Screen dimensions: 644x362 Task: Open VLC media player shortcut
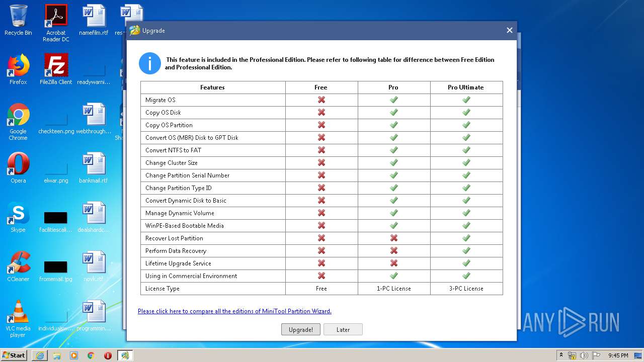(x=18, y=319)
